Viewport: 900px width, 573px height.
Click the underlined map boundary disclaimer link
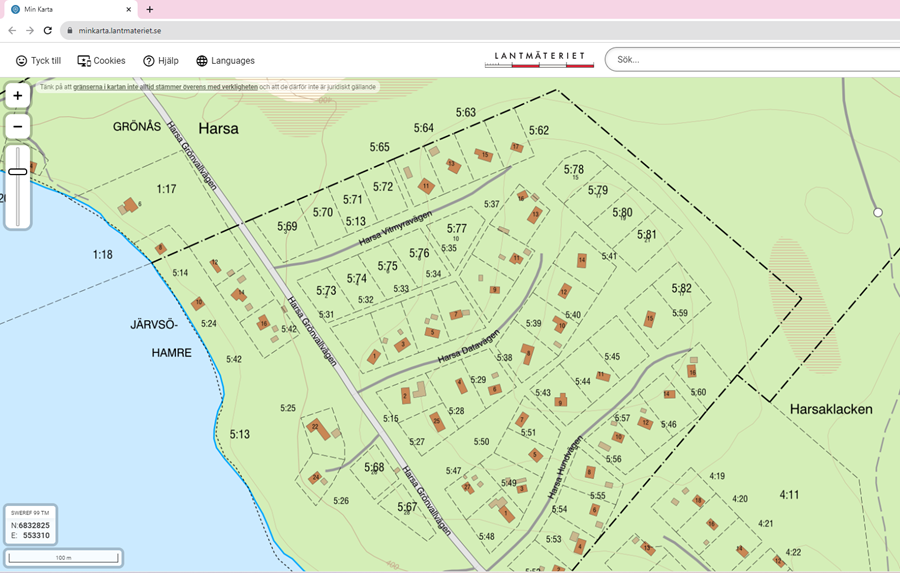tap(164, 87)
